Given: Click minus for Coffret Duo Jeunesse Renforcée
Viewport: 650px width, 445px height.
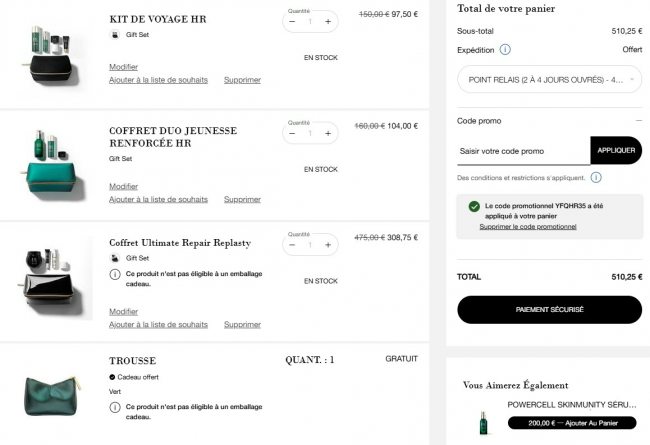Looking at the screenshot, I should (x=292, y=133).
